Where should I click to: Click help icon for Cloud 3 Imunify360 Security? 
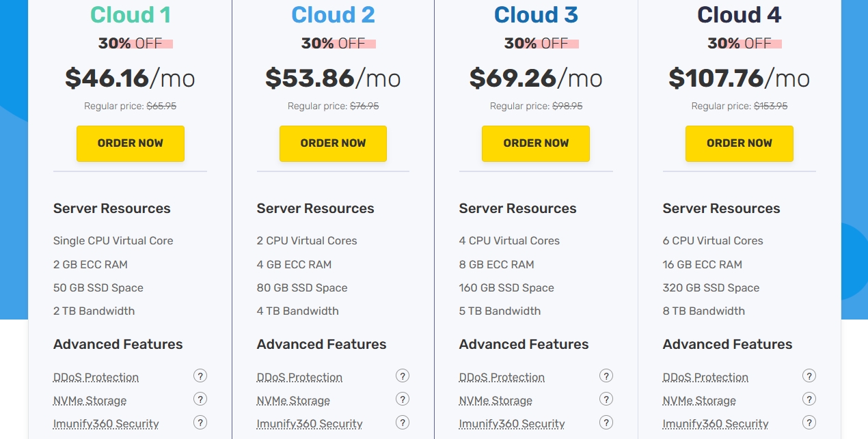[606, 422]
